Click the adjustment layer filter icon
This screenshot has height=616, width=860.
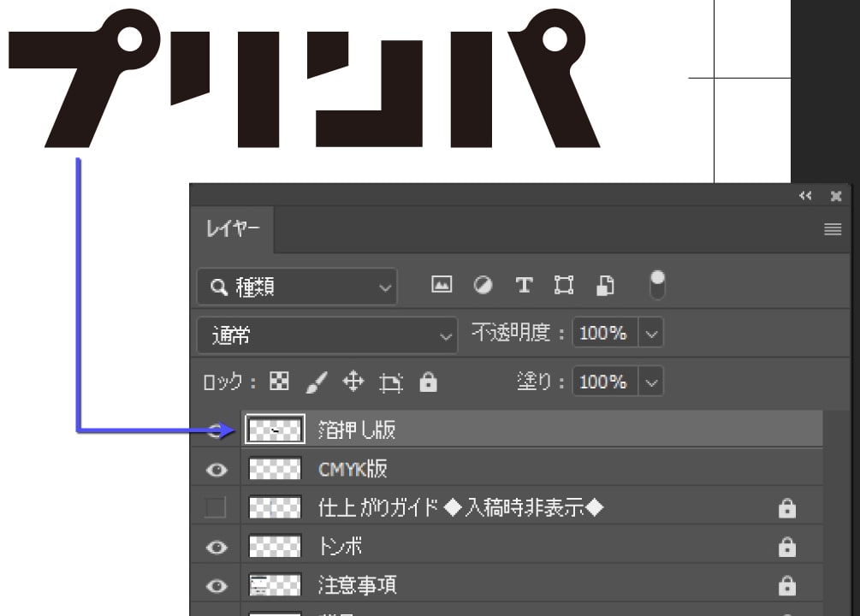point(483,286)
